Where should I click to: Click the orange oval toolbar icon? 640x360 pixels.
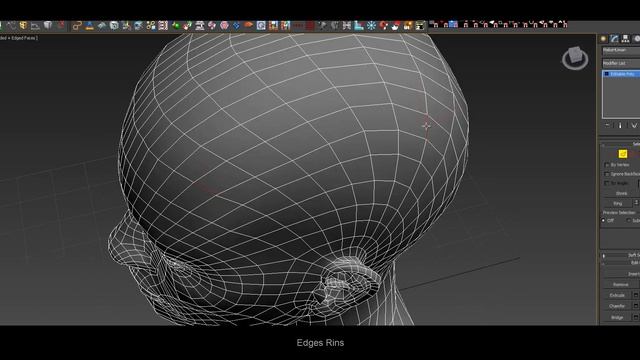click(x=248, y=25)
